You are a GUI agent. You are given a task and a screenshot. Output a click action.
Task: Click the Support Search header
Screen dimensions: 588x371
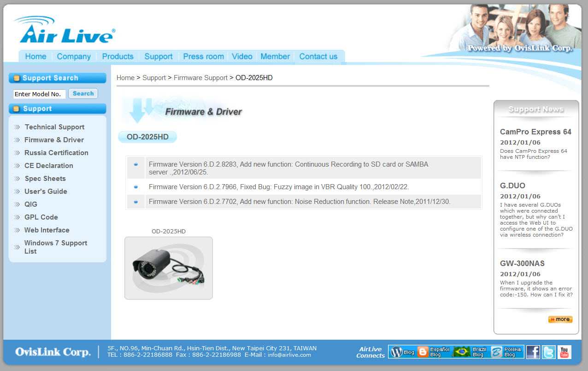point(58,78)
